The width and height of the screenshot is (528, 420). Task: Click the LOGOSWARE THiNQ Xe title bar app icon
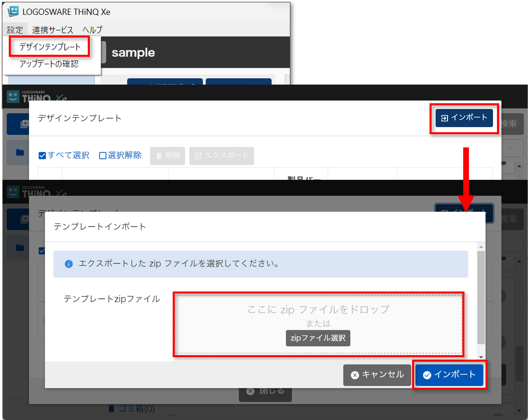pos(13,11)
